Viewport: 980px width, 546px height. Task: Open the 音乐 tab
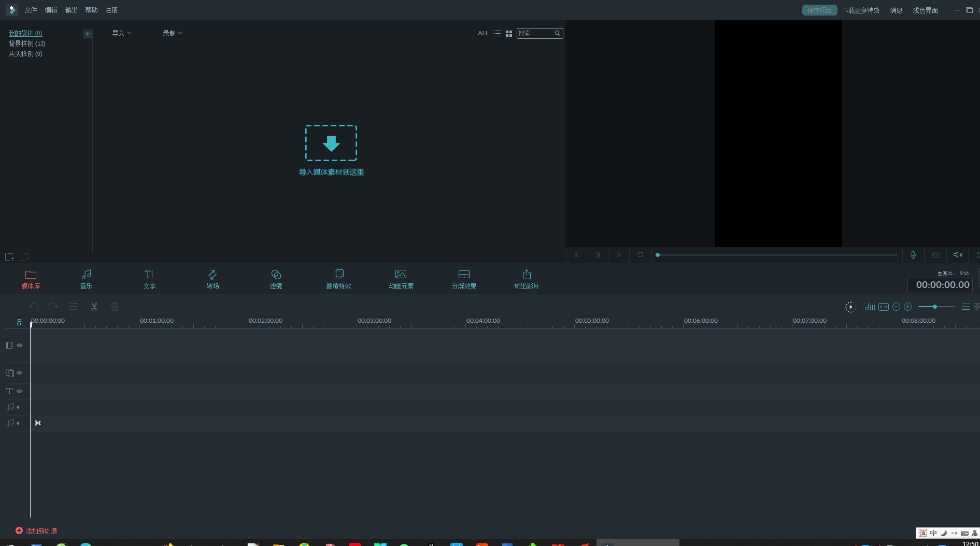pyautogui.click(x=86, y=279)
